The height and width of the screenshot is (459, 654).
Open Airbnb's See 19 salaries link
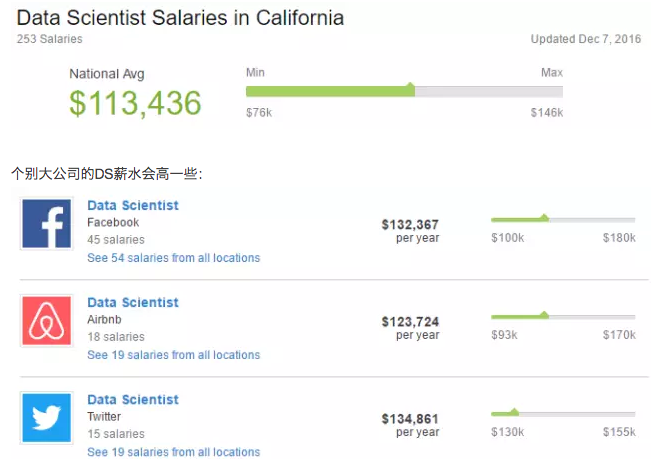tap(174, 355)
